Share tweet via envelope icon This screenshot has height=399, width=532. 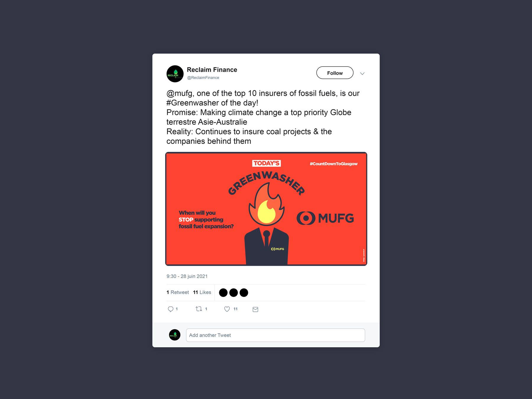(255, 309)
